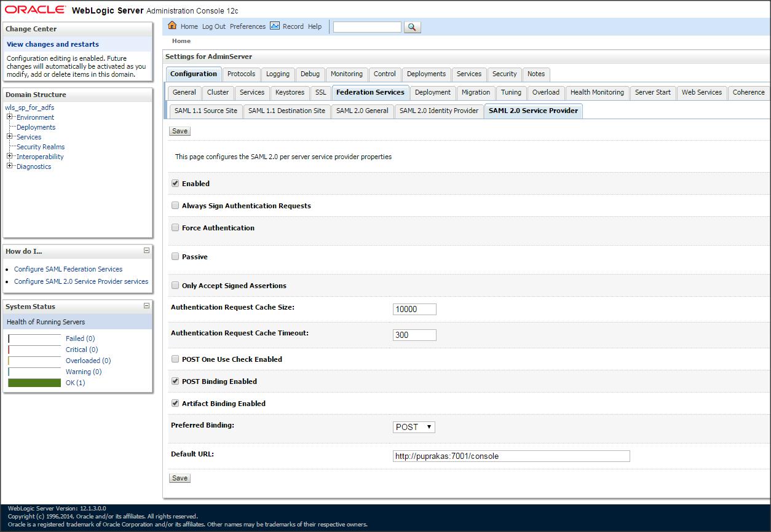Click the Home house icon in toolbar
This screenshot has height=532, width=771.
(172, 26)
